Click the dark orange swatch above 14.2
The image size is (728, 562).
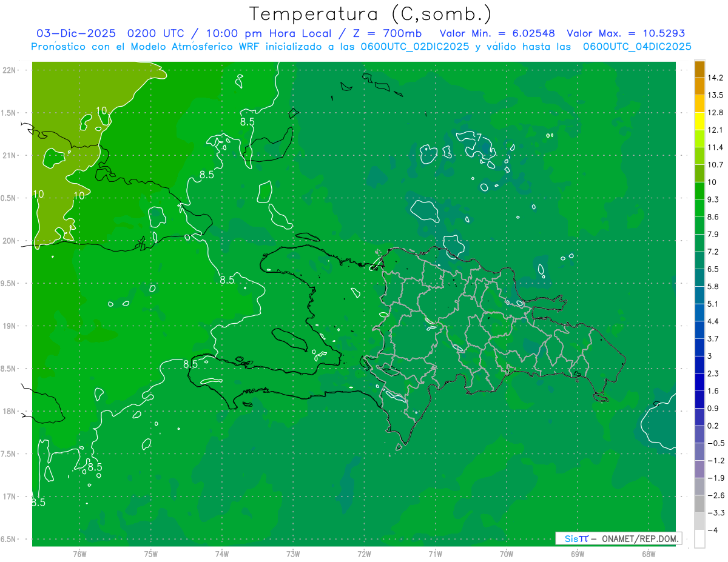click(x=699, y=69)
